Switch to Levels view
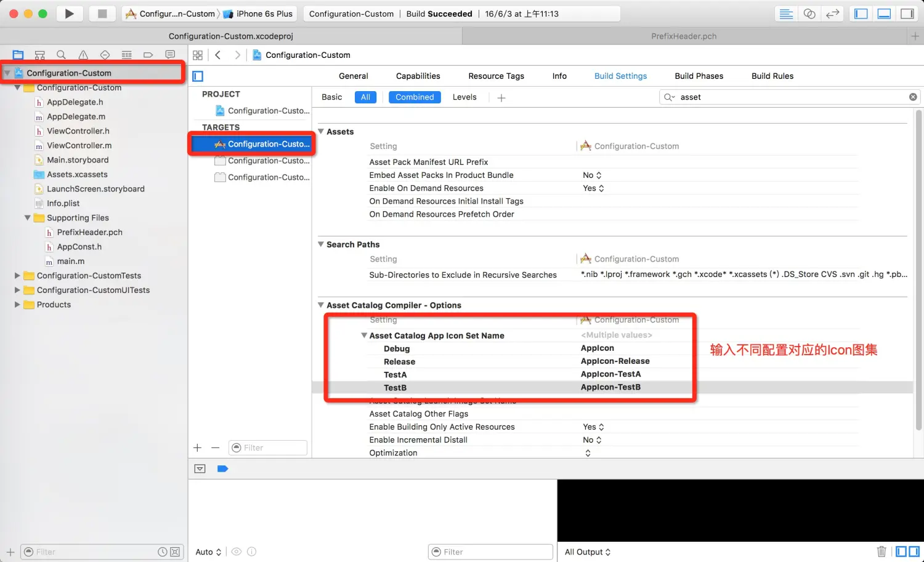Image resolution: width=924 pixels, height=562 pixels. click(464, 97)
